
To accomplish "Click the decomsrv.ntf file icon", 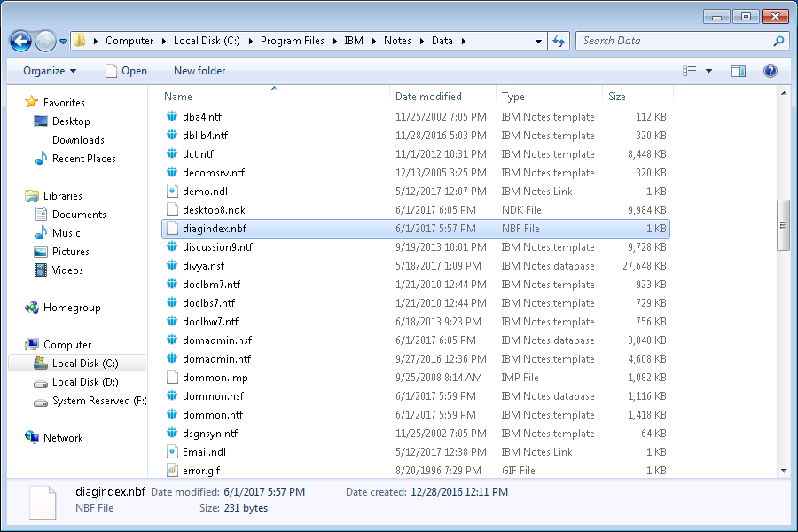I will coord(172,173).
